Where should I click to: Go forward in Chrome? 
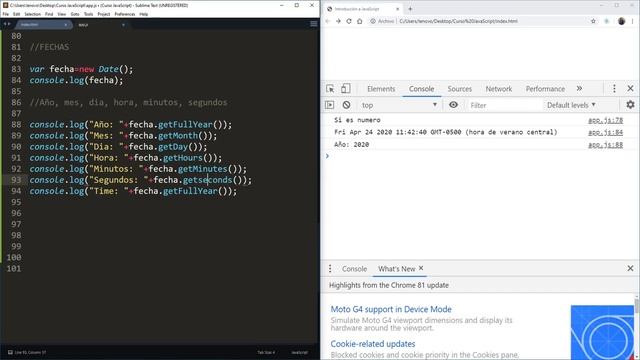coord(338,21)
